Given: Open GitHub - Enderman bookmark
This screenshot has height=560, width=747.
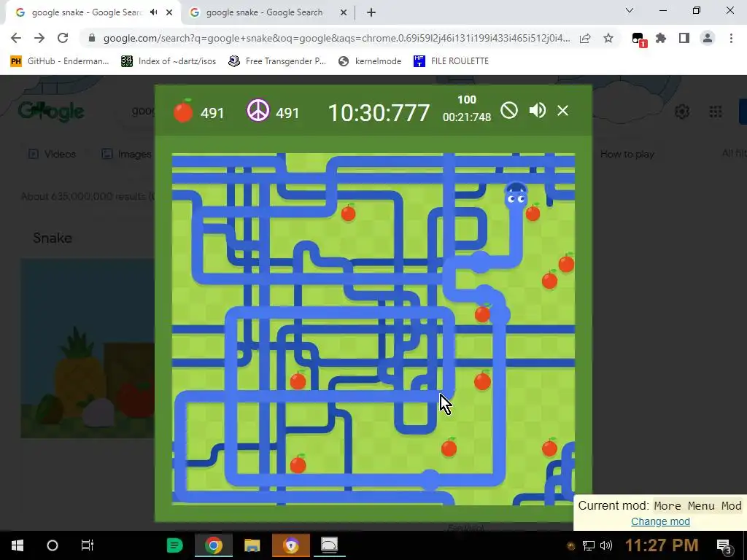Looking at the screenshot, I should [x=60, y=61].
